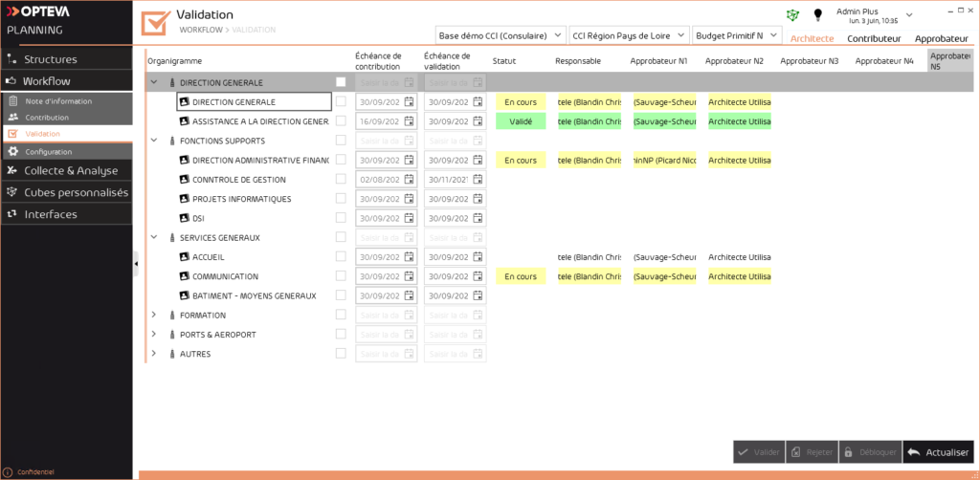Open the Budget Primitif N dropdown
This screenshot has width=980, height=480.
(736, 36)
